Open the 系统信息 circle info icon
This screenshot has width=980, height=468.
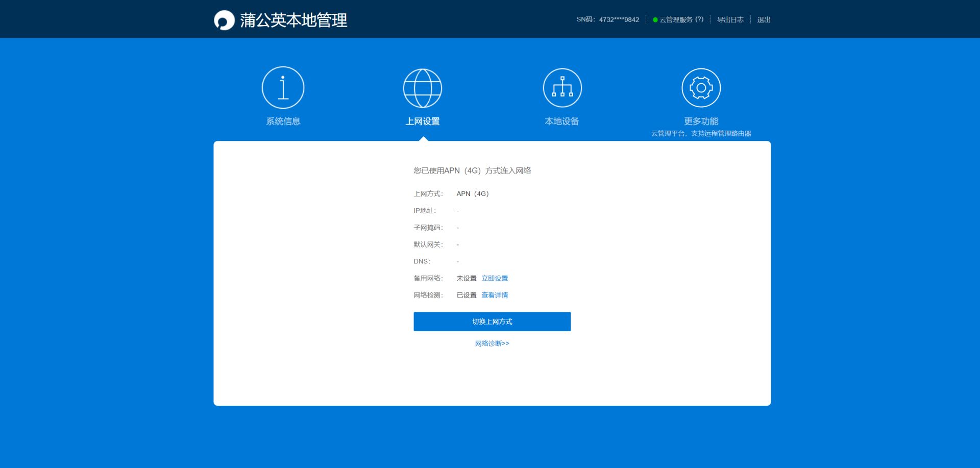pyautogui.click(x=283, y=87)
